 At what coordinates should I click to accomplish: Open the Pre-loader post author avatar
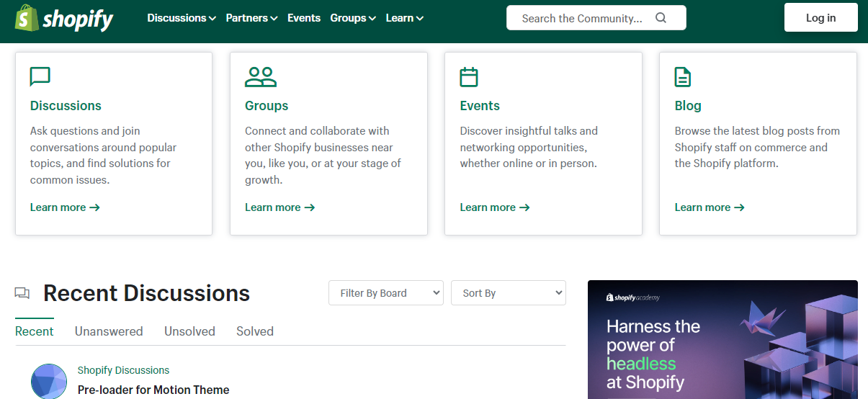(x=49, y=381)
